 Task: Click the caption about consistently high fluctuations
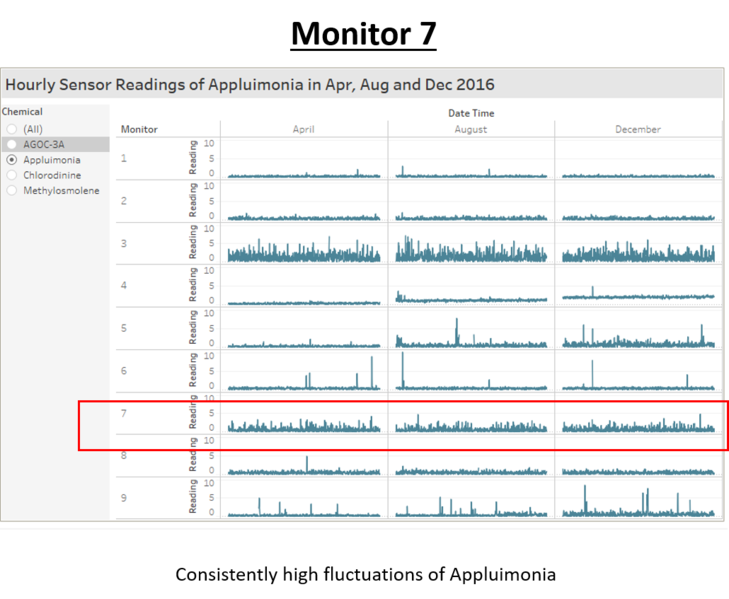[x=365, y=574]
